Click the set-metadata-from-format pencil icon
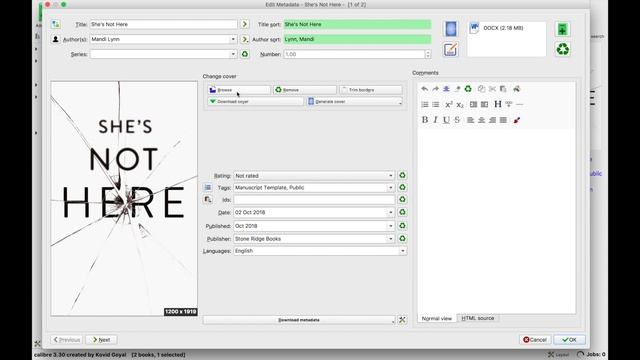640x360 pixels. [x=450, y=49]
